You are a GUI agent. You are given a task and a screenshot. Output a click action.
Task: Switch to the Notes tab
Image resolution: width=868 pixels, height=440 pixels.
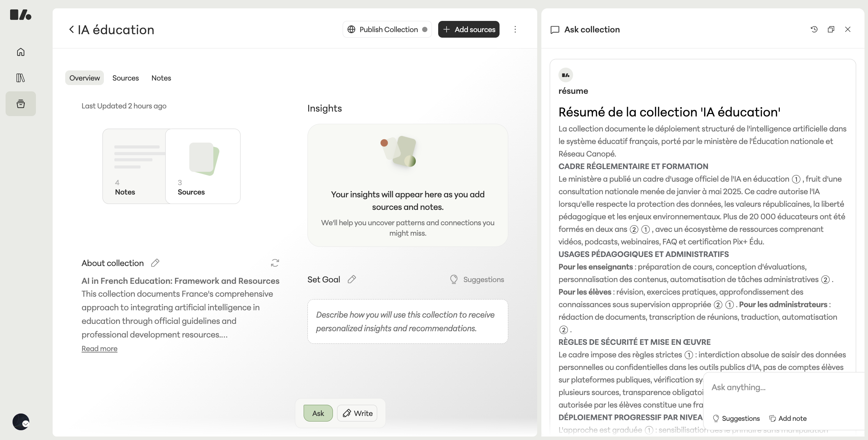161,78
